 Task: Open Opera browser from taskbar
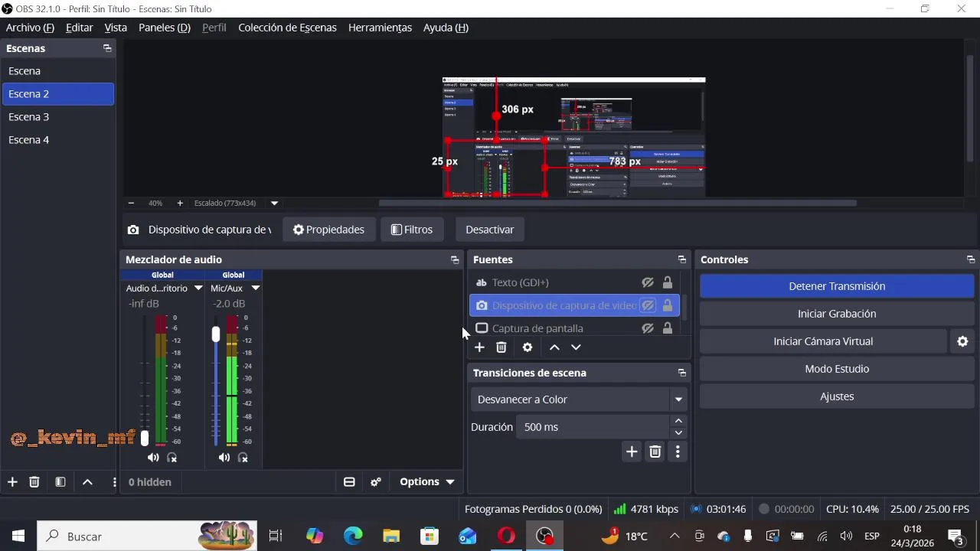point(506,536)
